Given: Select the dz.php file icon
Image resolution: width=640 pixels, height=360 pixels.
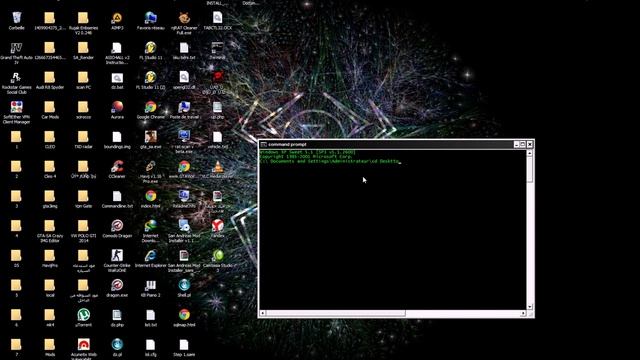Looking at the screenshot, I should [x=117, y=315].
